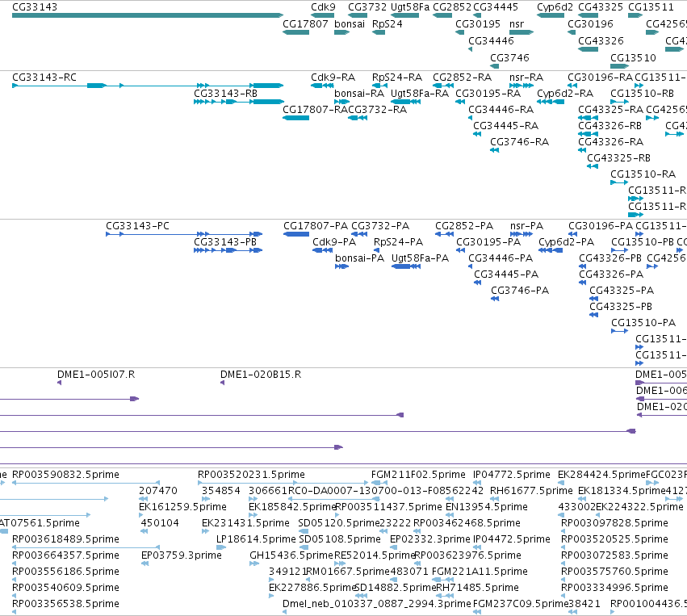687x616 pixels.
Task: Click the Ugt58Fa gene label
Action: click(x=409, y=7)
